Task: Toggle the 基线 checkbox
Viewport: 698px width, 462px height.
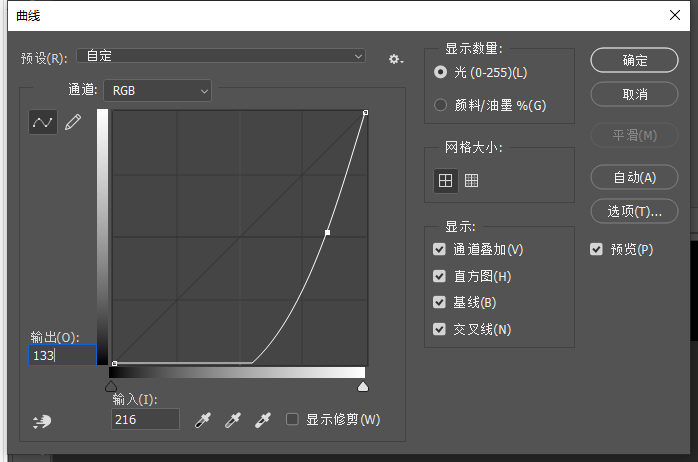Action: (439, 303)
